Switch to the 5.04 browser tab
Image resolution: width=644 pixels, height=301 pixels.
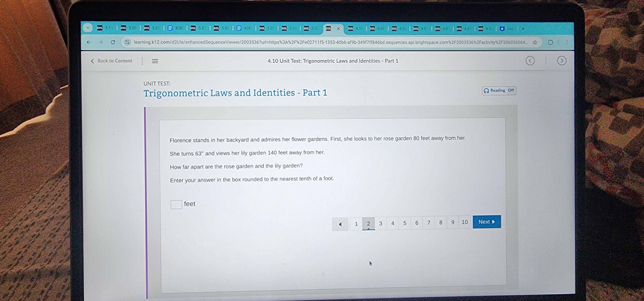[x=289, y=28]
